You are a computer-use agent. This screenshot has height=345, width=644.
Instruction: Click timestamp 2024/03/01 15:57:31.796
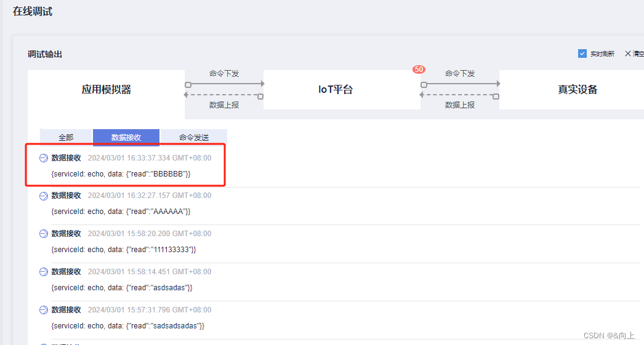click(x=150, y=310)
